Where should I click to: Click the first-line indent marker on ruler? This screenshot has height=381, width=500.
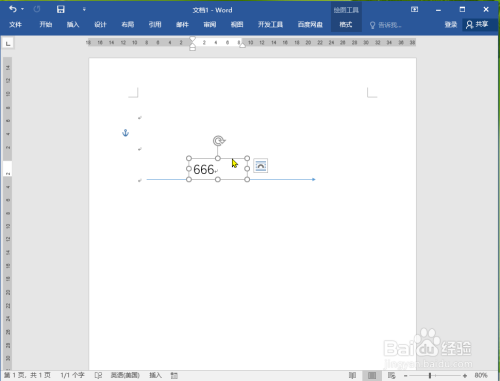[x=192, y=40]
